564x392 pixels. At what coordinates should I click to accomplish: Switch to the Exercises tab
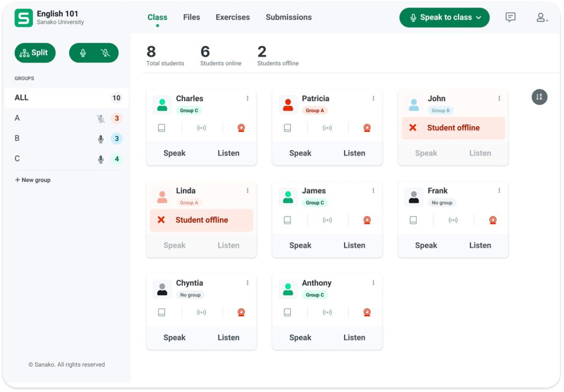pos(233,17)
